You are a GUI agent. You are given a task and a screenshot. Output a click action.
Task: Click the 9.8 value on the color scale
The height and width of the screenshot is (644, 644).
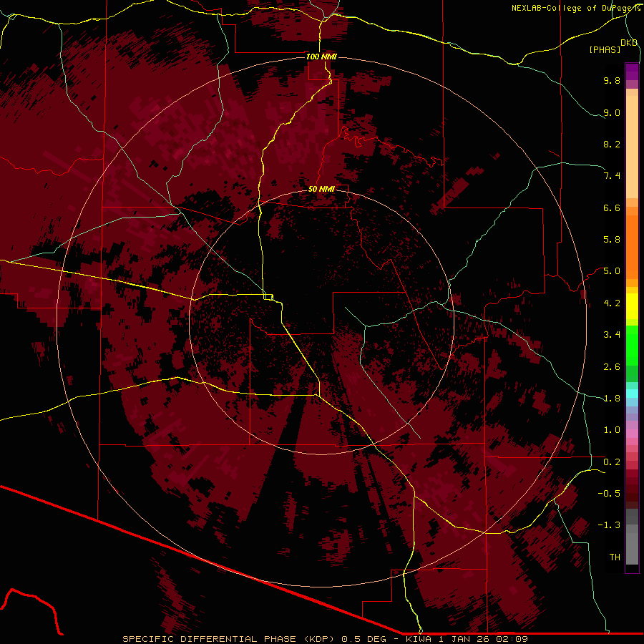pyautogui.click(x=612, y=80)
